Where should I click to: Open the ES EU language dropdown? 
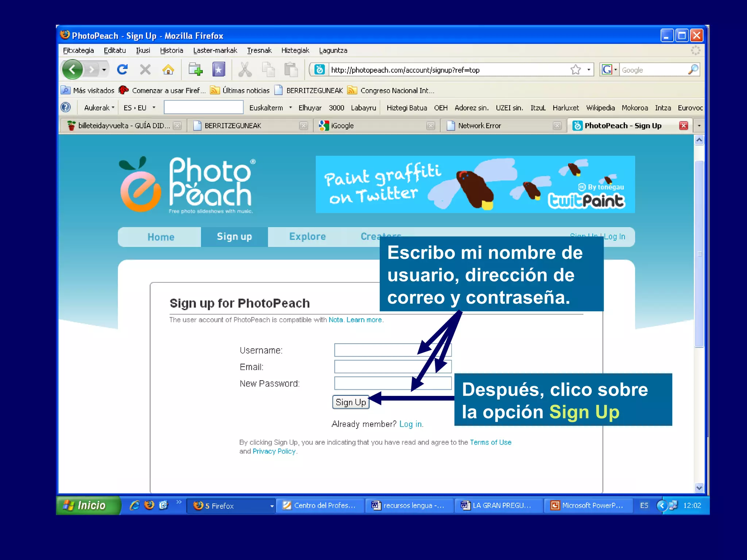pyautogui.click(x=139, y=108)
